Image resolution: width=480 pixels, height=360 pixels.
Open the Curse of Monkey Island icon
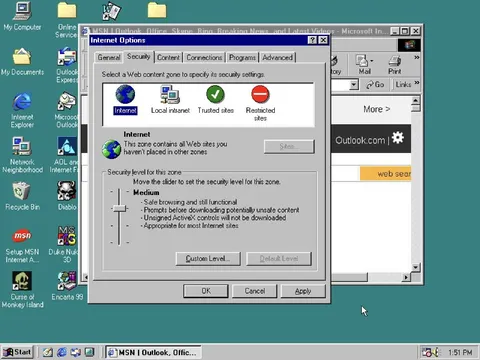pyautogui.click(x=22, y=289)
